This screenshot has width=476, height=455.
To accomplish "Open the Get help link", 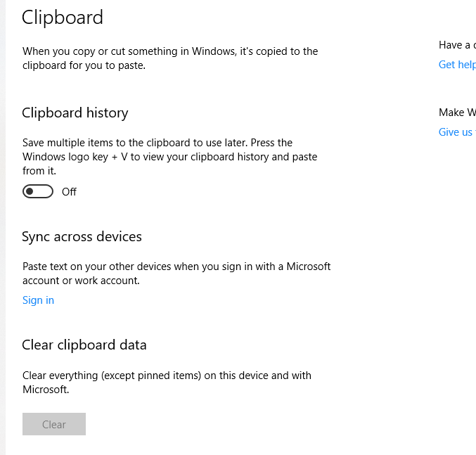I will [457, 65].
